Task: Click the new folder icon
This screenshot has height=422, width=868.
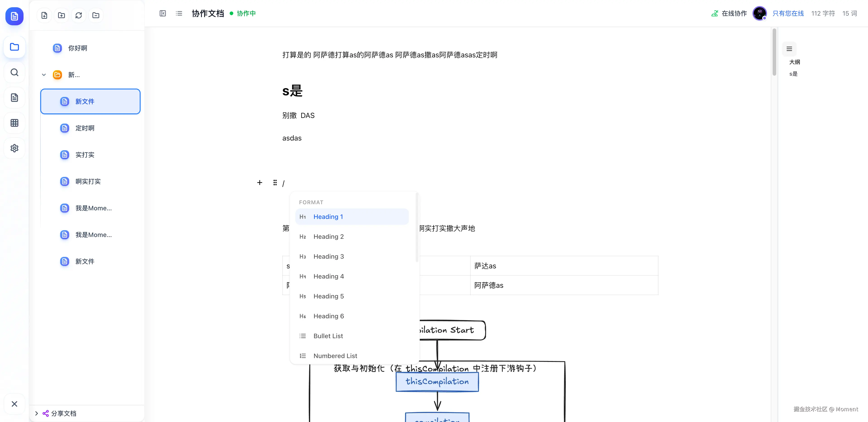Action: [61, 15]
